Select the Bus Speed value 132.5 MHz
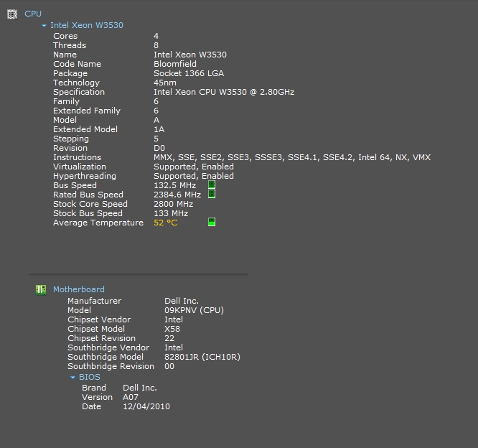The width and height of the screenshot is (478, 448). (x=174, y=185)
